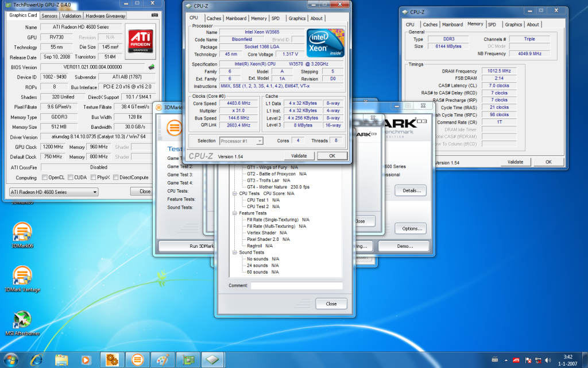Viewport: 588px width, 368px height.
Task: Click the 3DMark window title icon
Action: click(158, 108)
